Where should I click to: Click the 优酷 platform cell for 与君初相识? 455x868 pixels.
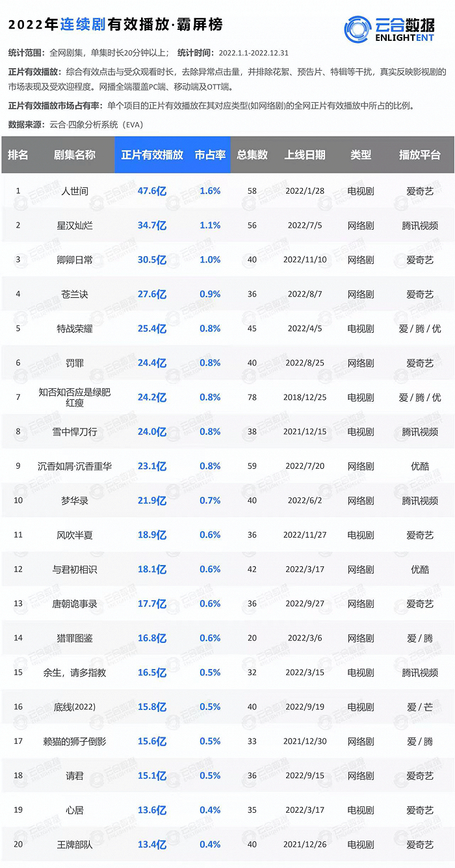(x=420, y=570)
